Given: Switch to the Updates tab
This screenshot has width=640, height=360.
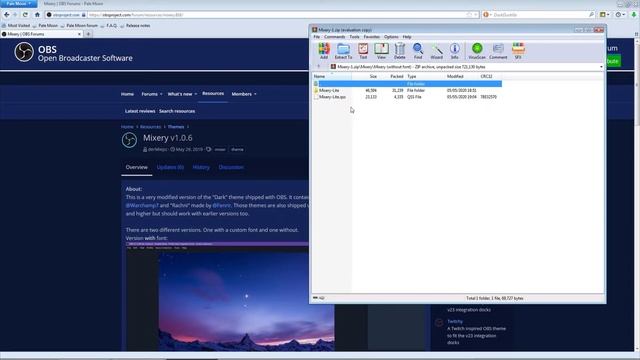Looking at the screenshot, I should [x=170, y=167].
